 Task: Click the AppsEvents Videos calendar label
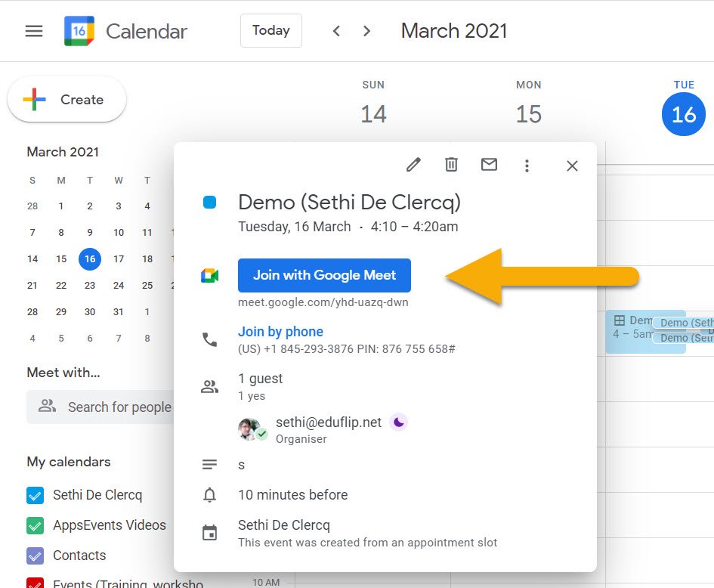point(110,525)
